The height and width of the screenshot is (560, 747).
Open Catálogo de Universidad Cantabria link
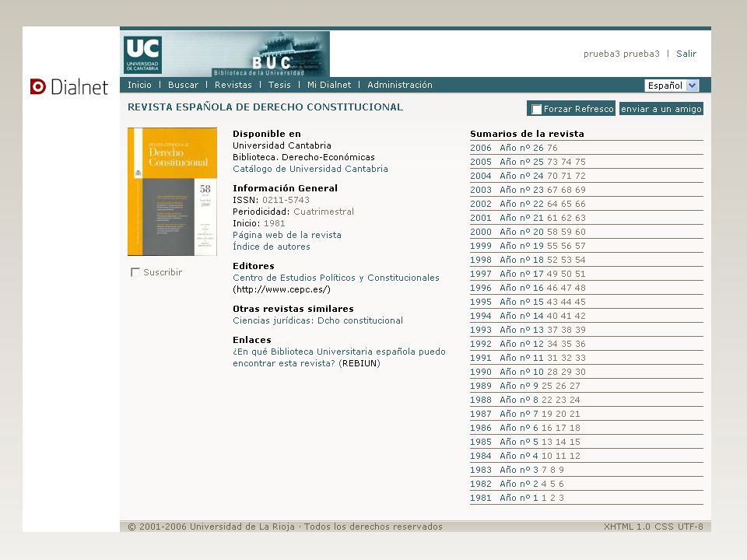[x=310, y=169]
